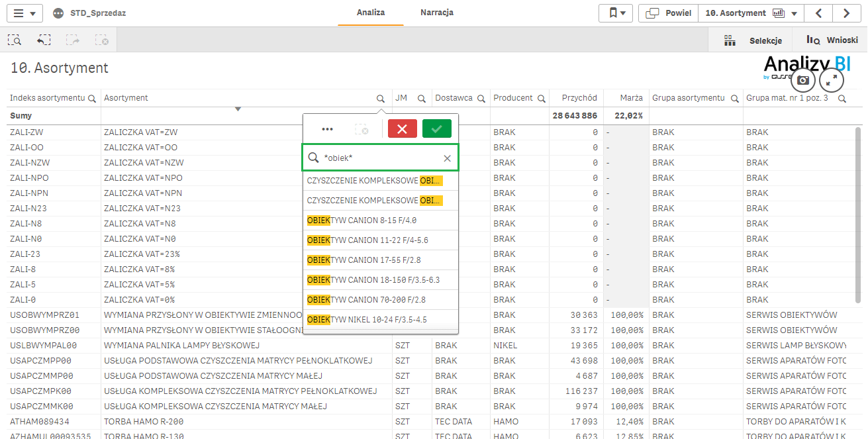Select OBIEKTYW CANION 8-15 F/4.0
The image size is (868, 439).
381,220
